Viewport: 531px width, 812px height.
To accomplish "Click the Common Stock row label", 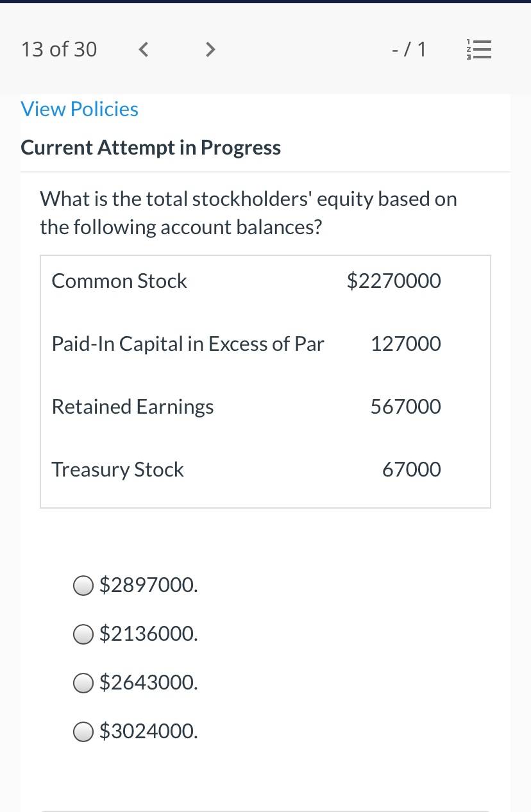I will tap(119, 281).
